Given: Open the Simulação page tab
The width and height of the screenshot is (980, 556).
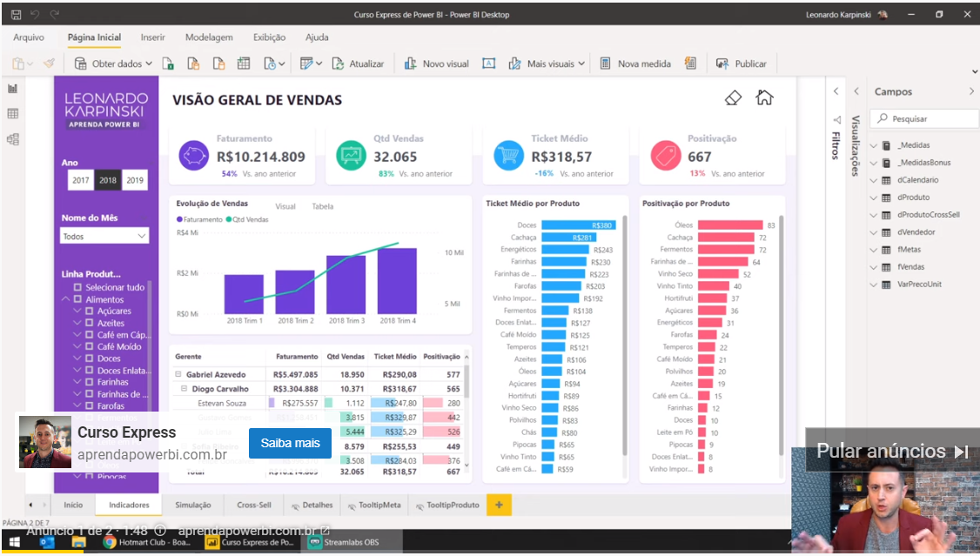Looking at the screenshot, I should coord(193,505).
